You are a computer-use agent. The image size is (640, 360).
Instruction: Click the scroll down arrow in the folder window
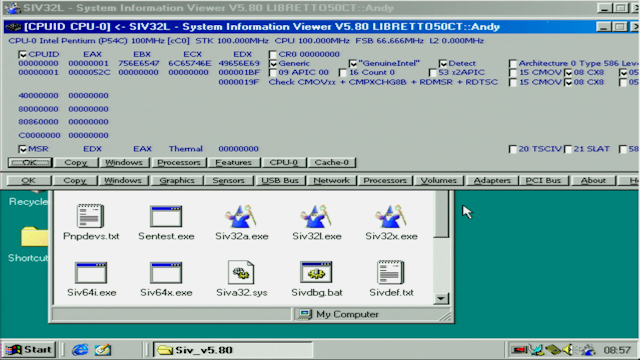[x=441, y=298]
